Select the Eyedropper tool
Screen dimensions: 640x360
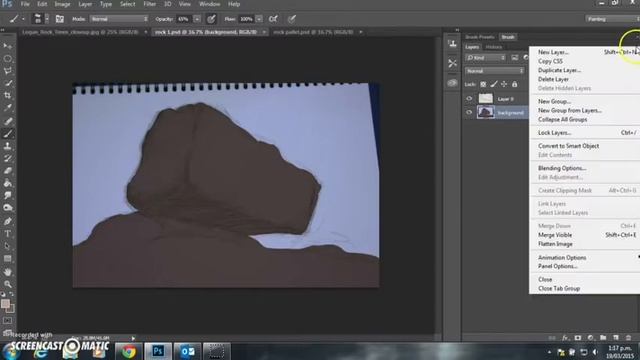7,108
